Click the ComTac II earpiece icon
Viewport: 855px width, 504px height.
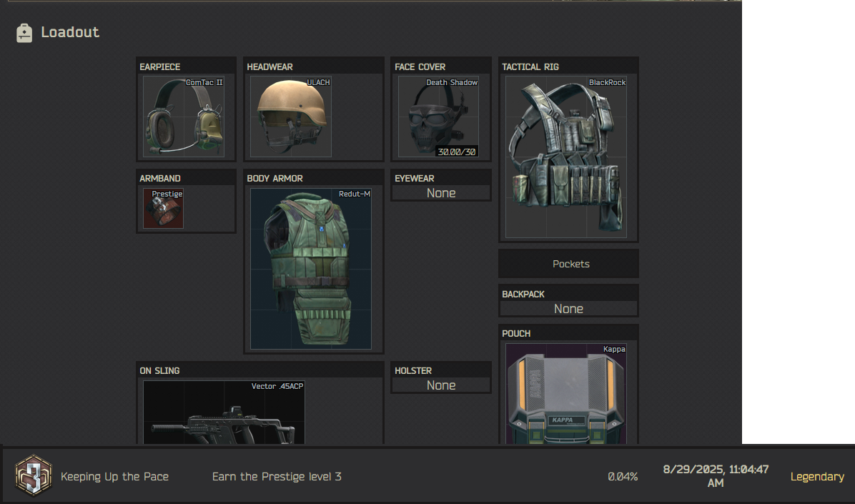[184, 117]
